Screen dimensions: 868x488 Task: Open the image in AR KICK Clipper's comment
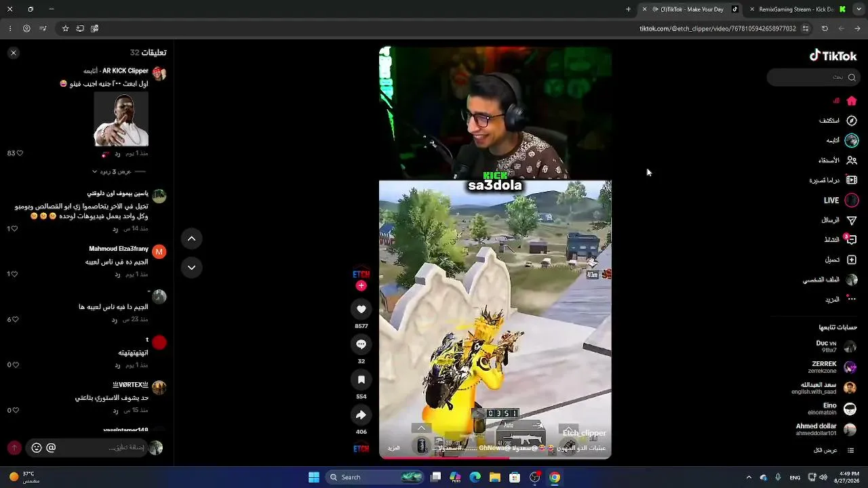click(121, 119)
